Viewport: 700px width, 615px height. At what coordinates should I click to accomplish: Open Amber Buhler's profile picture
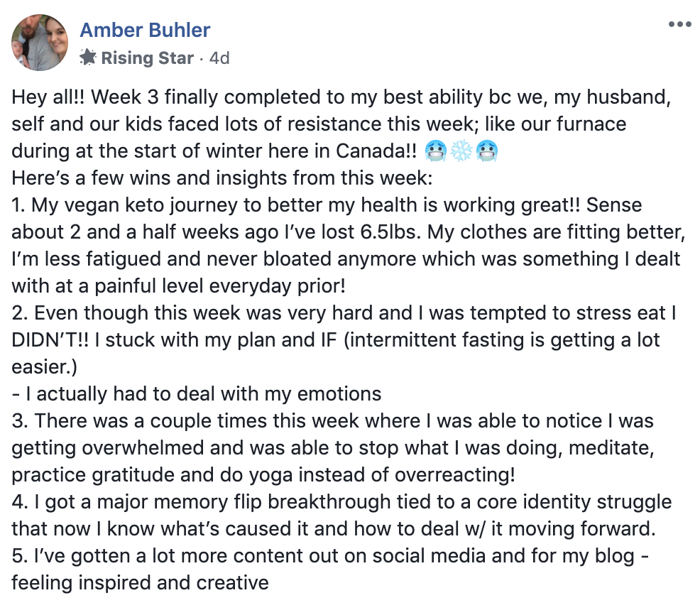pos(40,43)
